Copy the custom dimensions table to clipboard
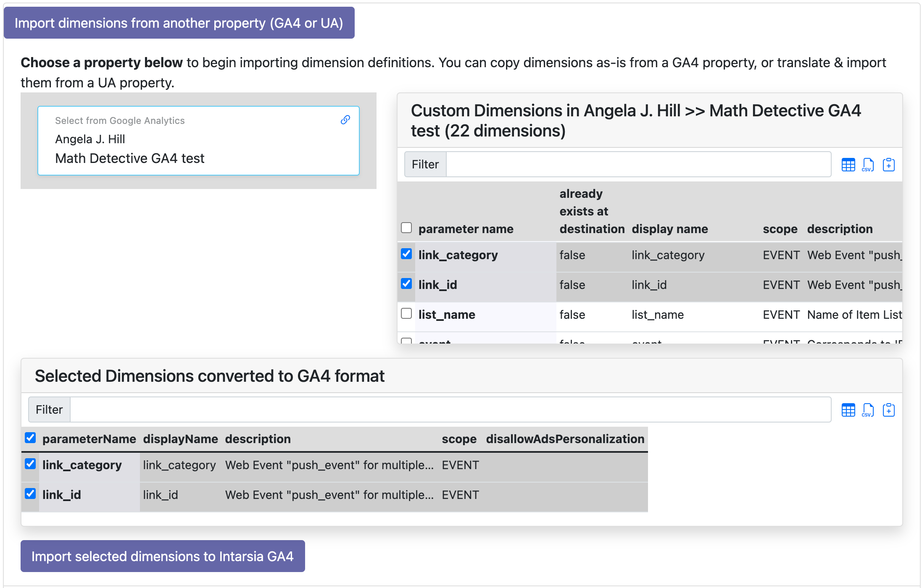922x588 pixels. click(889, 164)
